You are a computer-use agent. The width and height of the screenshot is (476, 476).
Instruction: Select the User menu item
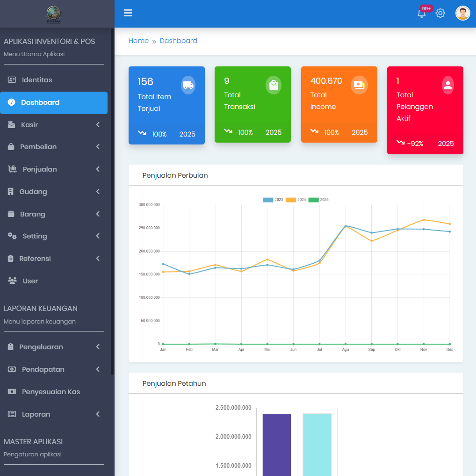point(30,281)
